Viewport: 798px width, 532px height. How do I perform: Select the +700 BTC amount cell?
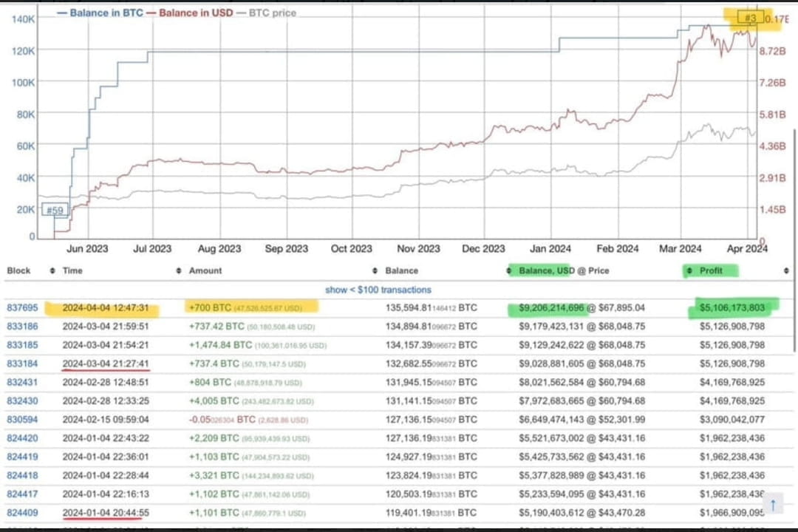245,308
